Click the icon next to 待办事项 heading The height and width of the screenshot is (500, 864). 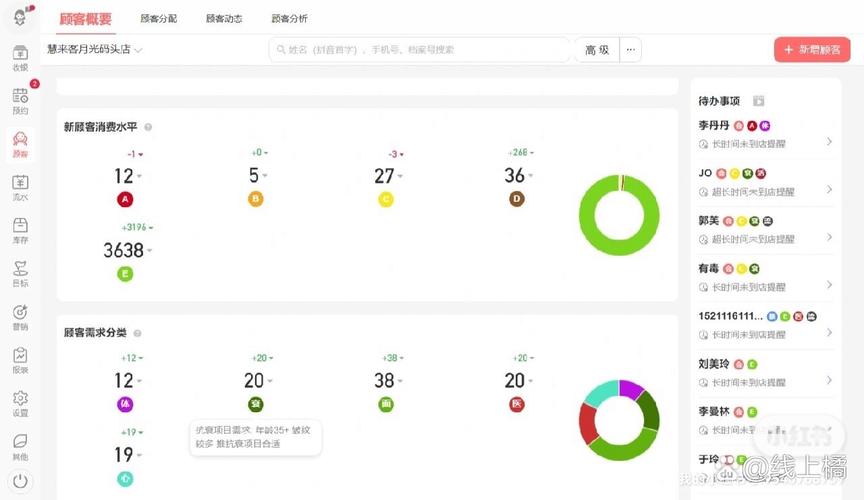(x=759, y=101)
